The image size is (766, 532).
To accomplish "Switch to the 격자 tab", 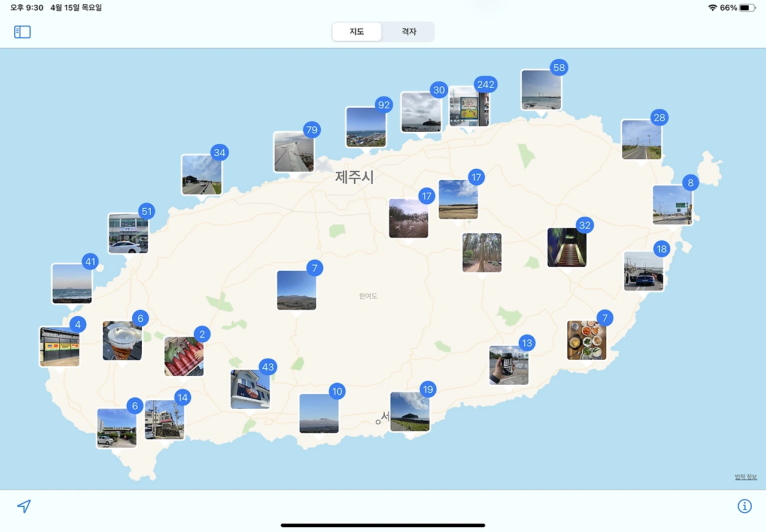I will (409, 32).
